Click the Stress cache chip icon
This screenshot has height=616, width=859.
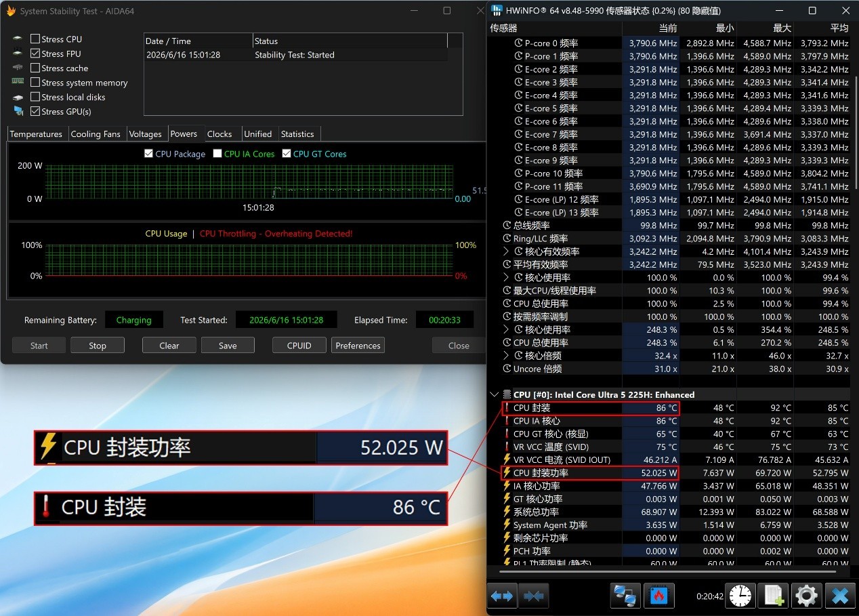pos(18,68)
